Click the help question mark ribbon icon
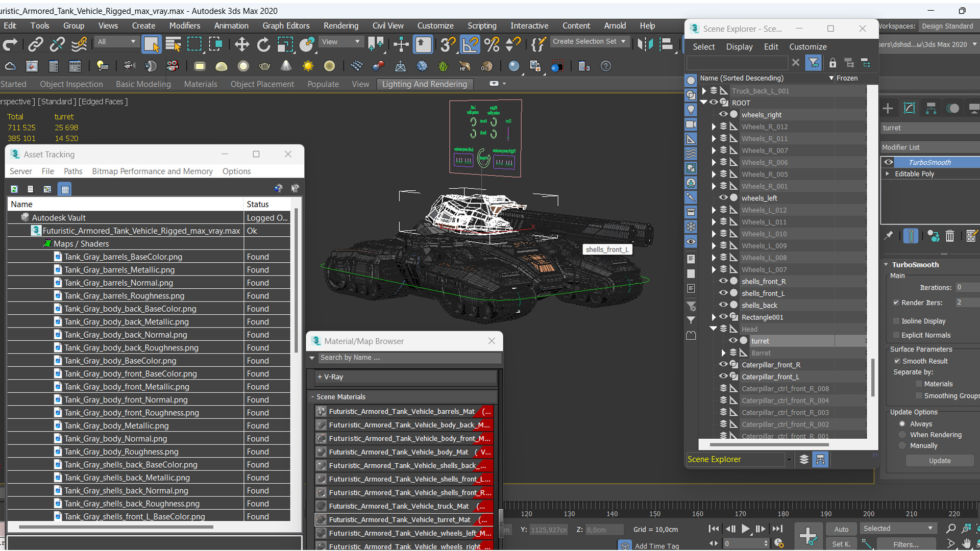 [x=606, y=66]
